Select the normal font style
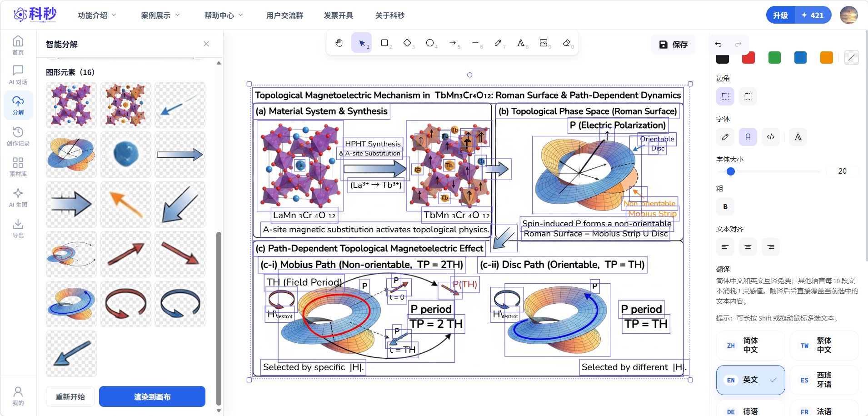Image resolution: width=868 pixels, height=416 pixels. 748,137
